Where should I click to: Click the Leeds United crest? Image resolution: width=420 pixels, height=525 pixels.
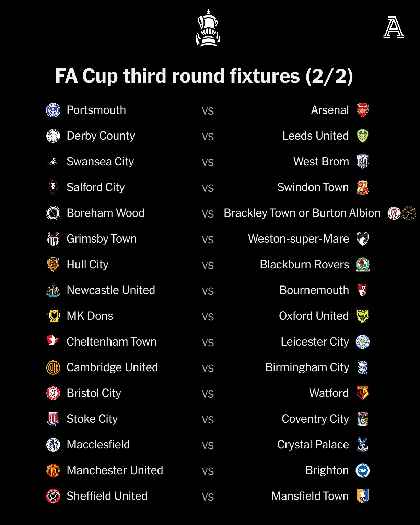[363, 136]
